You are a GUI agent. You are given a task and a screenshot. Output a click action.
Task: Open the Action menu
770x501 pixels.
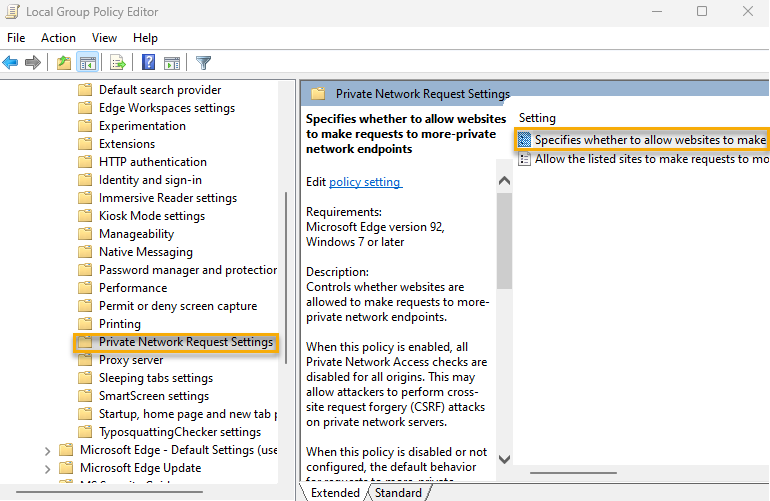tap(58, 38)
